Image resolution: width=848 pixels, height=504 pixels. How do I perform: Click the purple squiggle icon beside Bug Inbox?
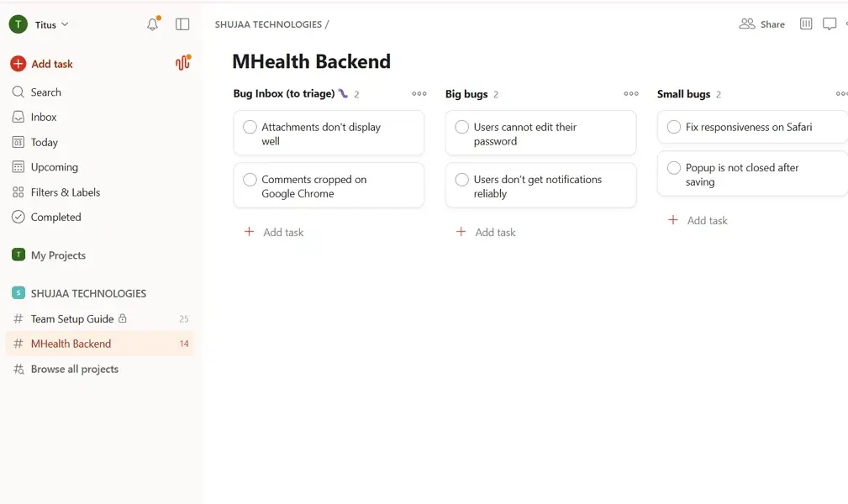tap(342, 93)
